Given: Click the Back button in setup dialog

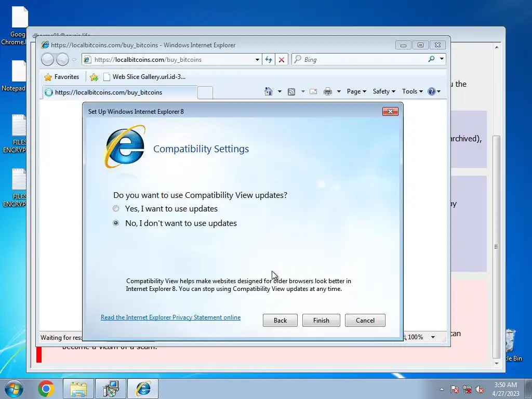Looking at the screenshot, I should tap(280, 320).
